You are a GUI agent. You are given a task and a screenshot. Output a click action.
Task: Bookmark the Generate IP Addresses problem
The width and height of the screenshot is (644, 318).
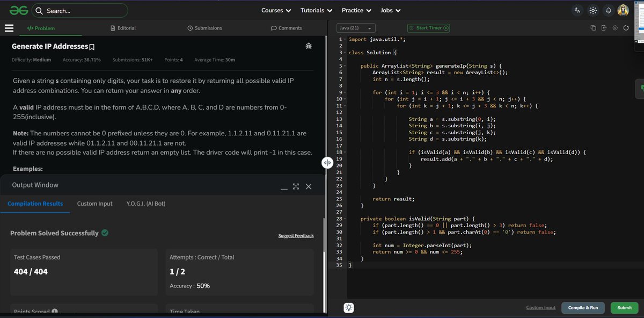click(x=92, y=47)
